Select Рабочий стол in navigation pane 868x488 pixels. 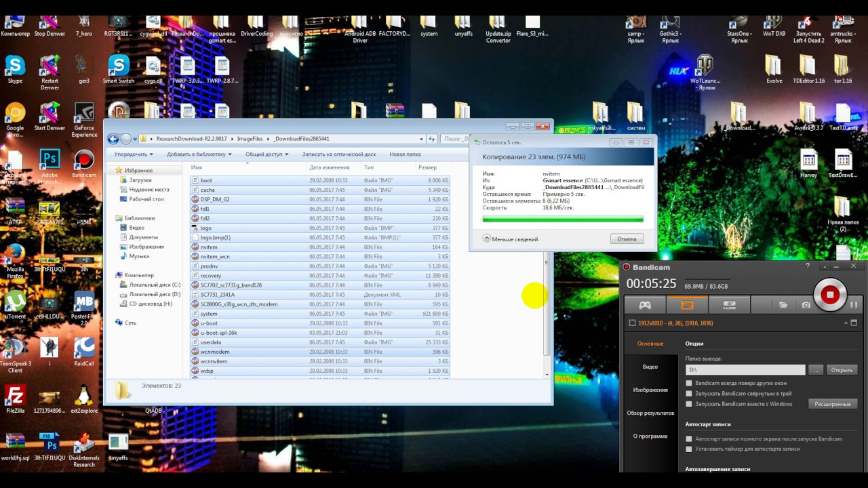[x=141, y=199]
